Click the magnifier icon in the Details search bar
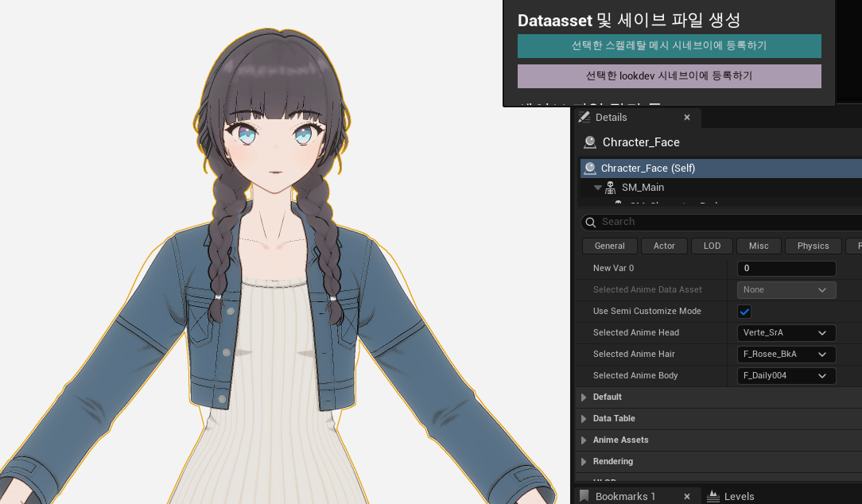 (591, 222)
